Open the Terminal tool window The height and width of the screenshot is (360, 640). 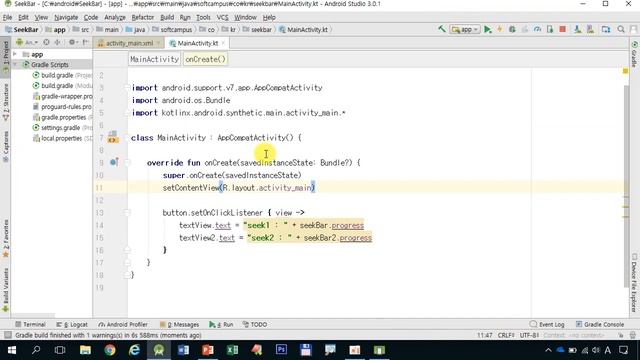coord(30,324)
